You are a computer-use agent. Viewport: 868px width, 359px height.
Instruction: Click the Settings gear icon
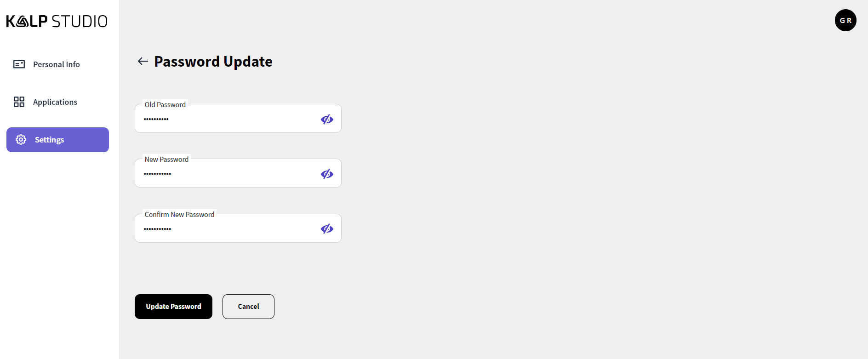point(21,140)
